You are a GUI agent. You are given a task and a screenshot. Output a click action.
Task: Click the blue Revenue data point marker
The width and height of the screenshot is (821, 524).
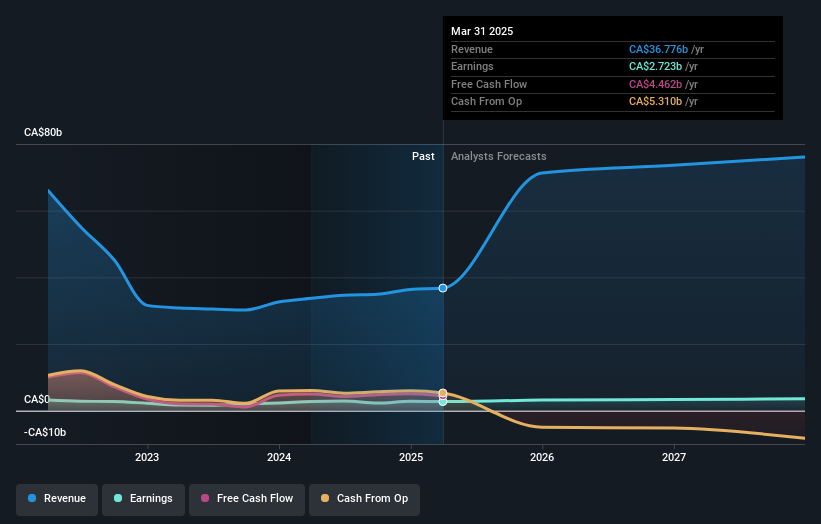coord(443,288)
